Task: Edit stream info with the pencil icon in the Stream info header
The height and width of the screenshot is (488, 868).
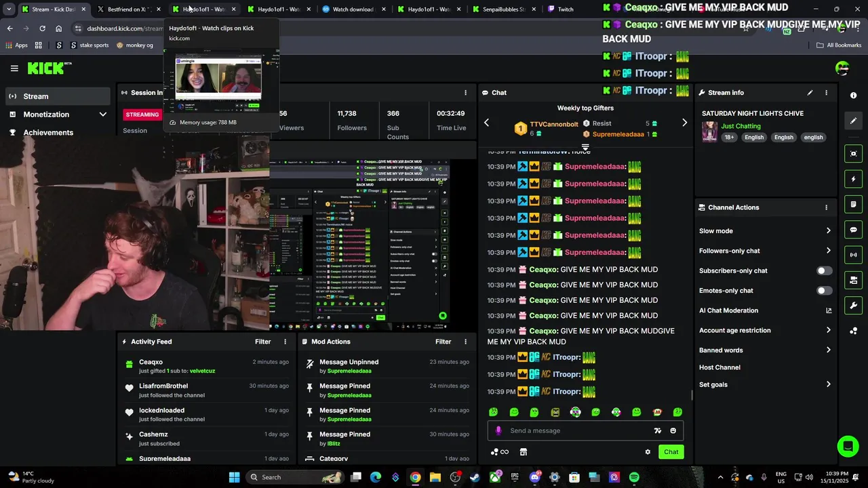Action: (810, 93)
